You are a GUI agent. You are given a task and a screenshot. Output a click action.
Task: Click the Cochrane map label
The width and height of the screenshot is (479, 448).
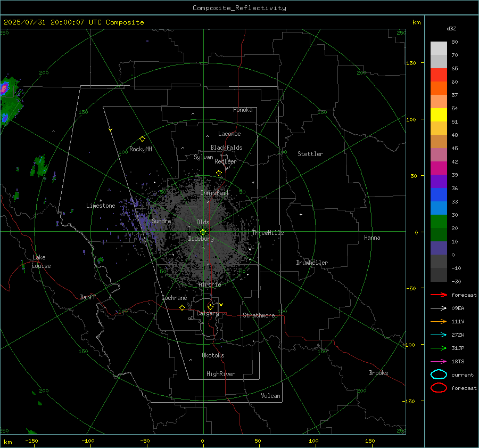tap(174, 298)
